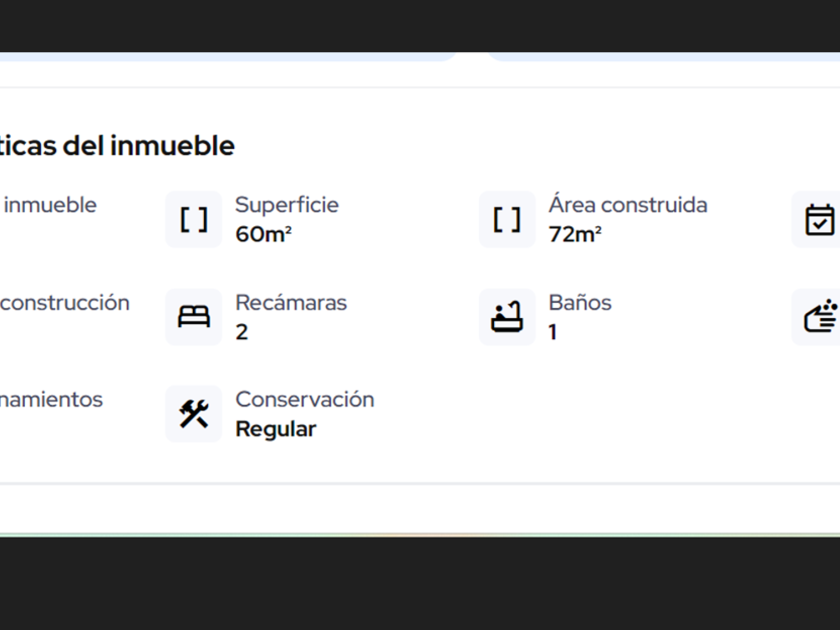Viewport: 840px width, 630px height.
Task: Select the Baños count value 1
Action: click(553, 332)
